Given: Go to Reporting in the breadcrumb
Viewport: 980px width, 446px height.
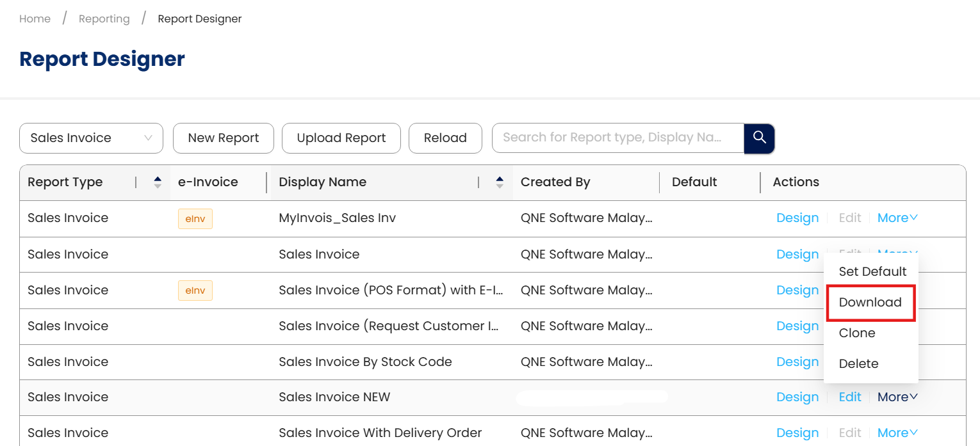Looking at the screenshot, I should click(104, 19).
